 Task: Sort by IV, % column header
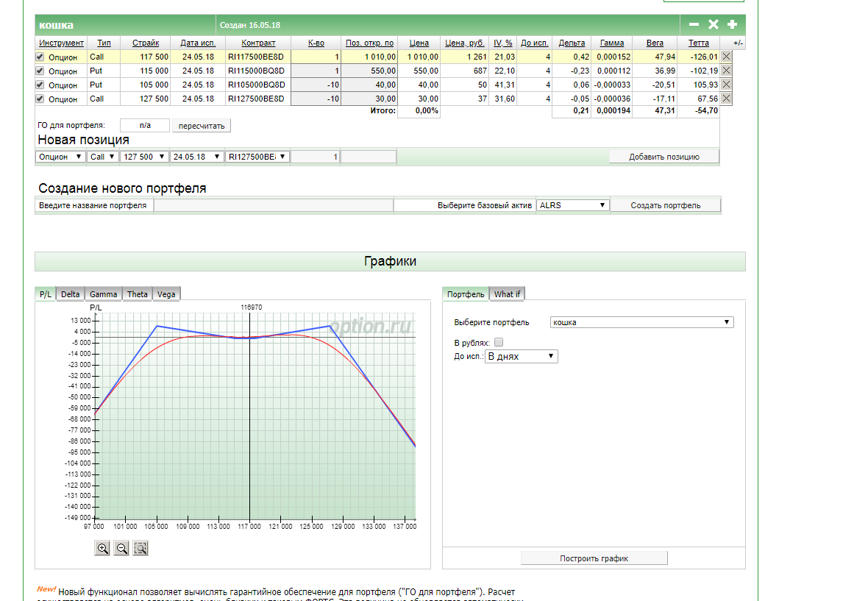click(x=502, y=43)
